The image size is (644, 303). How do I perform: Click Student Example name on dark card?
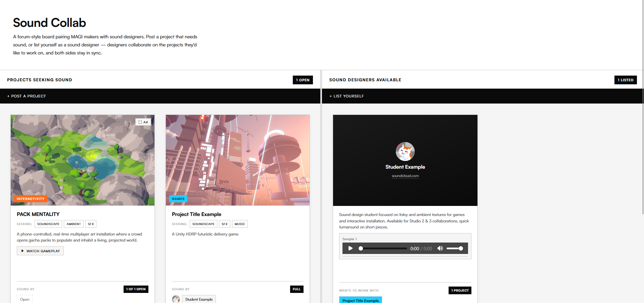pyautogui.click(x=405, y=167)
